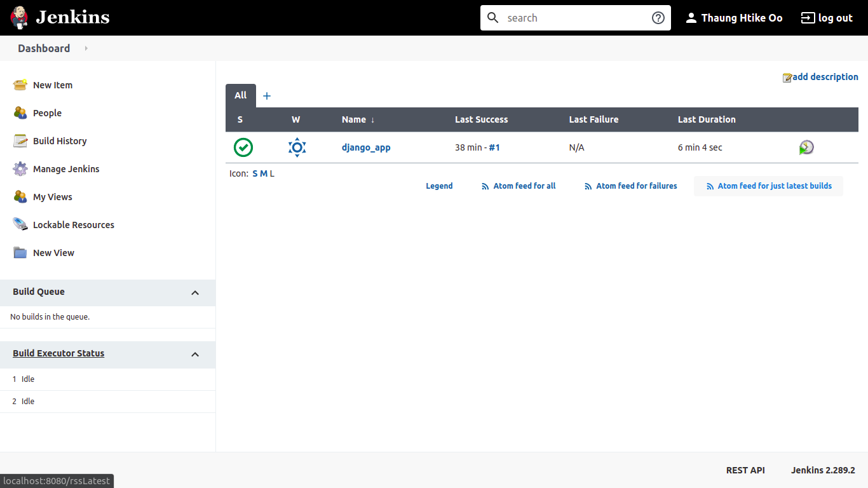Set icon size to S

click(x=255, y=173)
